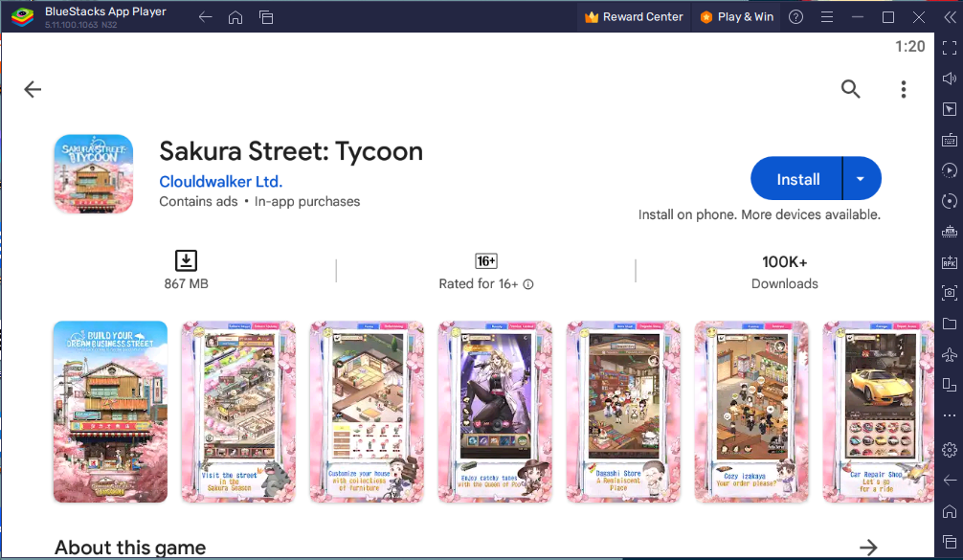Click the Install APK icon in sidebar
Image resolution: width=963 pixels, height=560 pixels.
click(x=950, y=262)
